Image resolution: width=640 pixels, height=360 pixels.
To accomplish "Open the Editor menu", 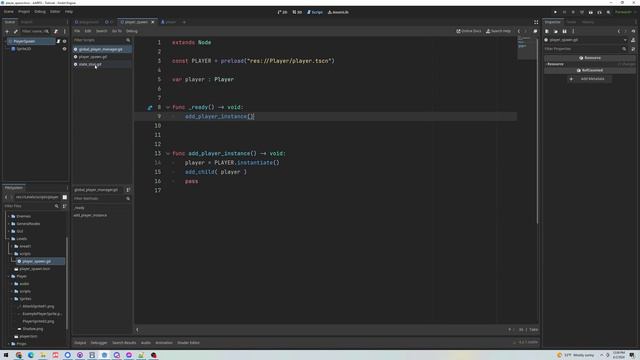I will (55, 12).
